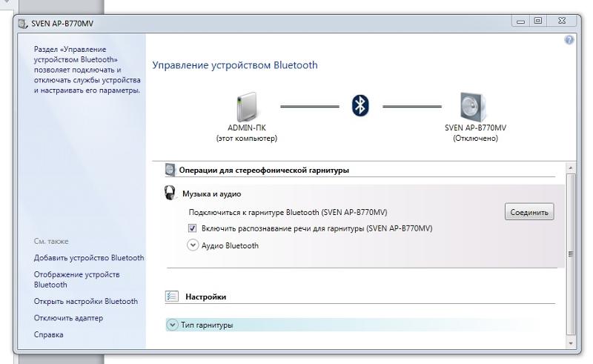
Task: Click the window title bar device icon
Action: (x=23, y=24)
